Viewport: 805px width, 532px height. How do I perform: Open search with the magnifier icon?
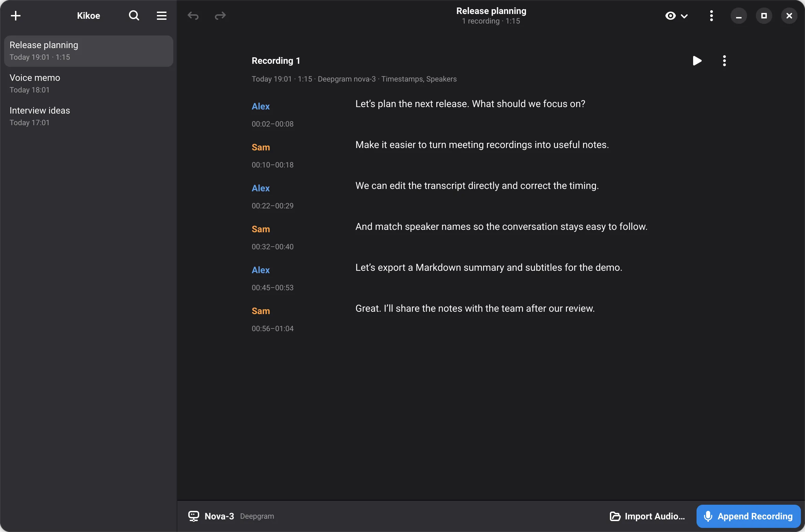click(134, 16)
